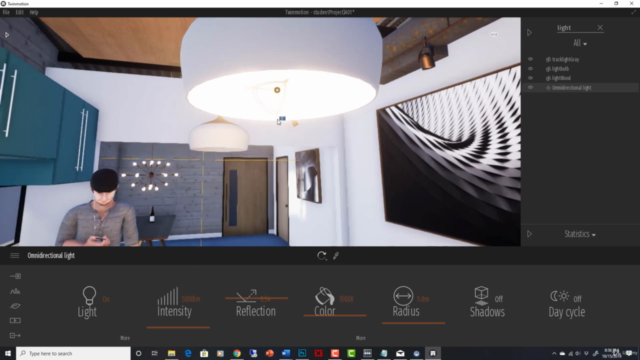Viewport: 640px width, 360px height.
Task: Toggle visibility of lightbulb item
Action: (531, 69)
